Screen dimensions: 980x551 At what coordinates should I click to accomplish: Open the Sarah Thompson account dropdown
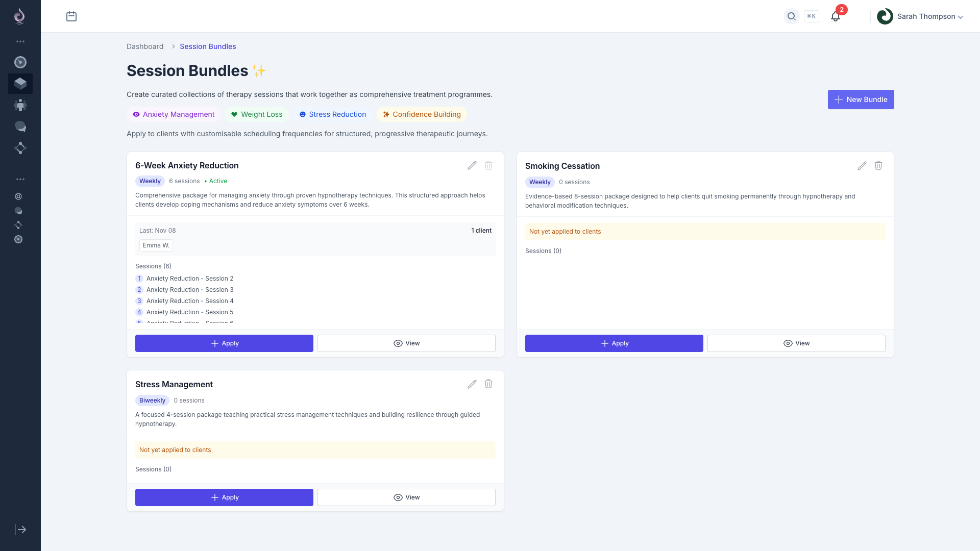point(921,16)
